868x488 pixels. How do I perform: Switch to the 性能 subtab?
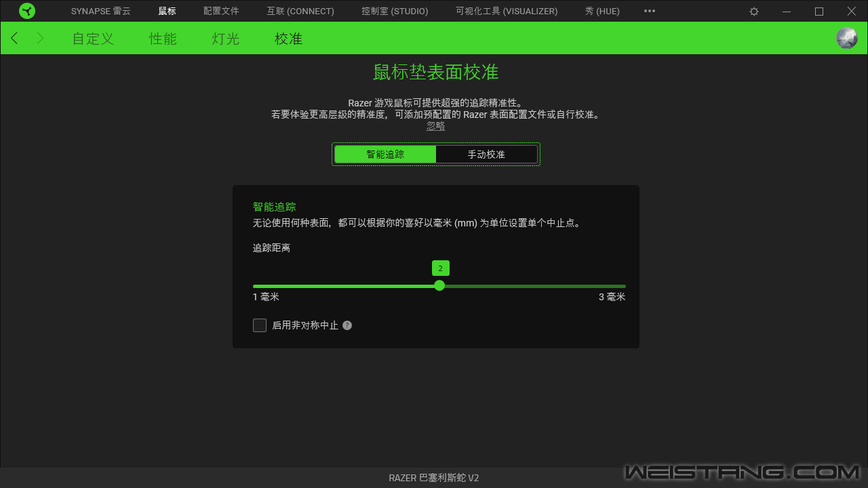[x=163, y=39]
